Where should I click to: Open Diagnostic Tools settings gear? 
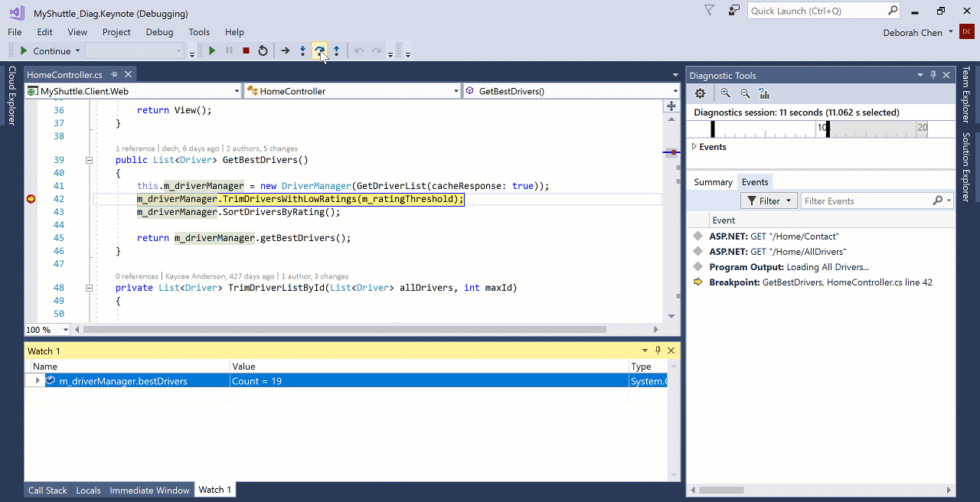point(700,93)
